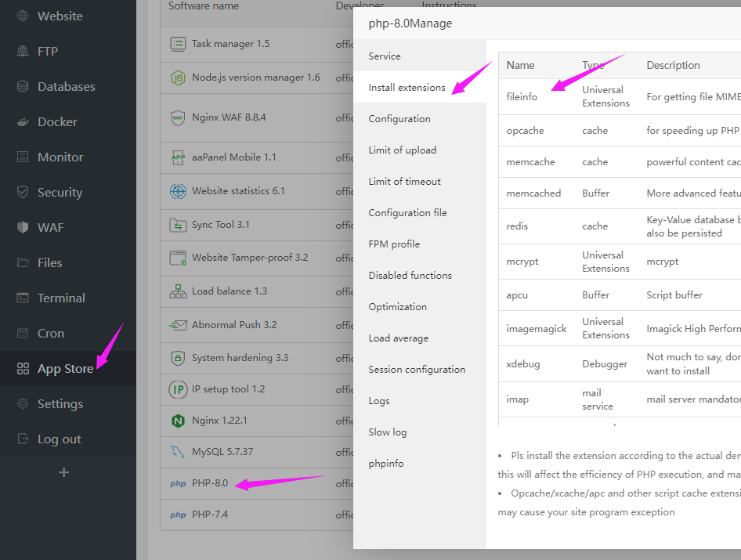
Task: Open the Disabled functions tab
Action: [420, 275]
